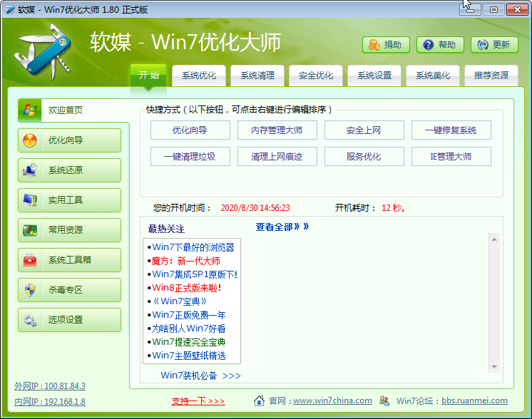The image size is (532, 419).
Task: Open 实用工具 from the sidebar
Action: pyautogui.click(x=70, y=200)
